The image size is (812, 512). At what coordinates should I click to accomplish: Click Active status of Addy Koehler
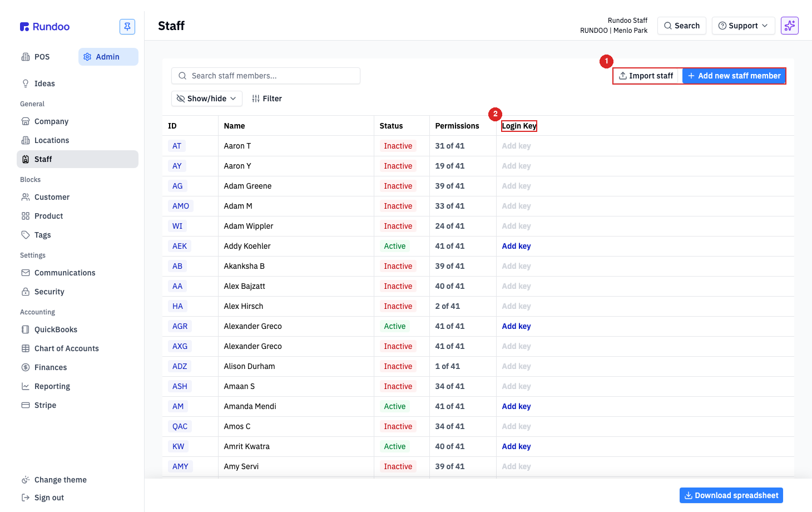tap(395, 246)
